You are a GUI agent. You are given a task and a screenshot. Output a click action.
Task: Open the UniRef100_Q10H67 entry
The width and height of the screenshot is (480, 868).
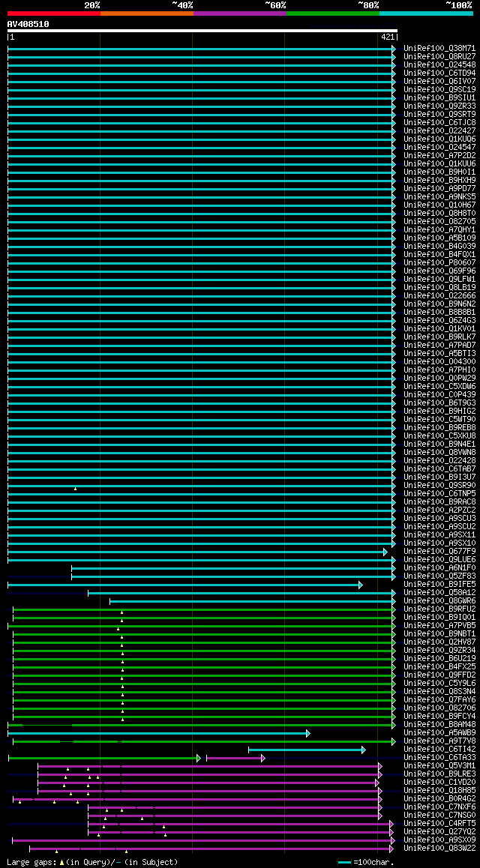439,205
